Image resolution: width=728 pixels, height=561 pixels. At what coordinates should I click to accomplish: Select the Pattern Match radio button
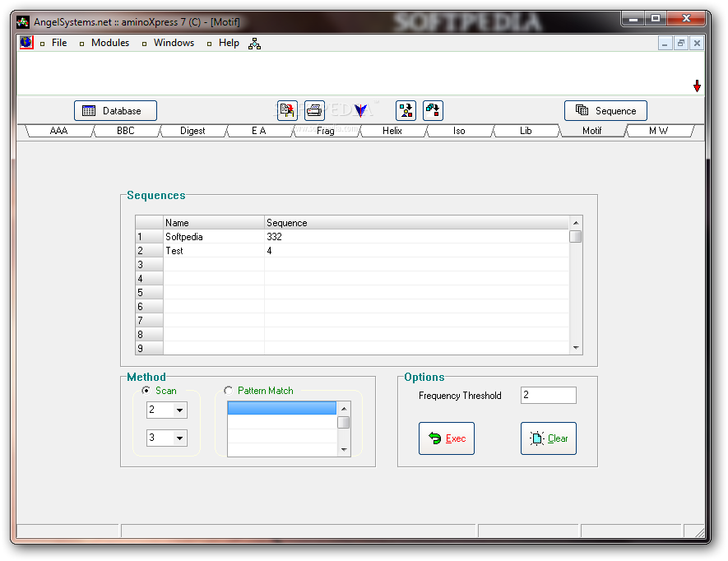click(228, 391)
